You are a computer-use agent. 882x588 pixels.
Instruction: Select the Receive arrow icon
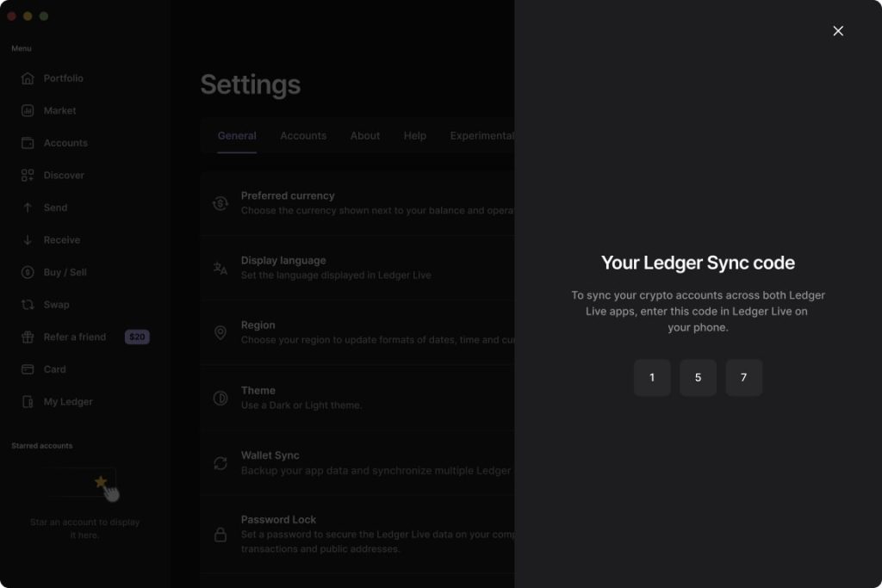click(28, 240)
